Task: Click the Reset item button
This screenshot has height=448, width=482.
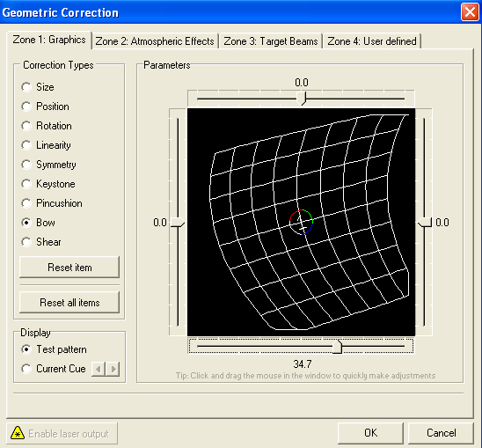Action: tap(69, 267)
